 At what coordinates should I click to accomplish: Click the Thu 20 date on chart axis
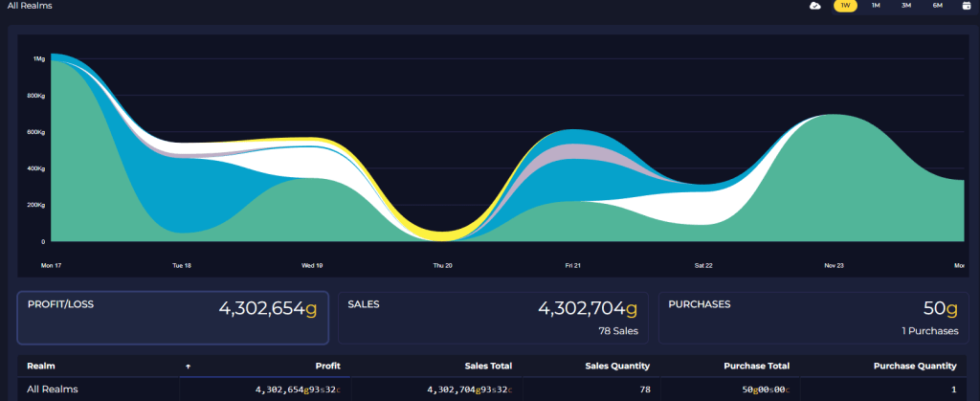pos(442,265)
